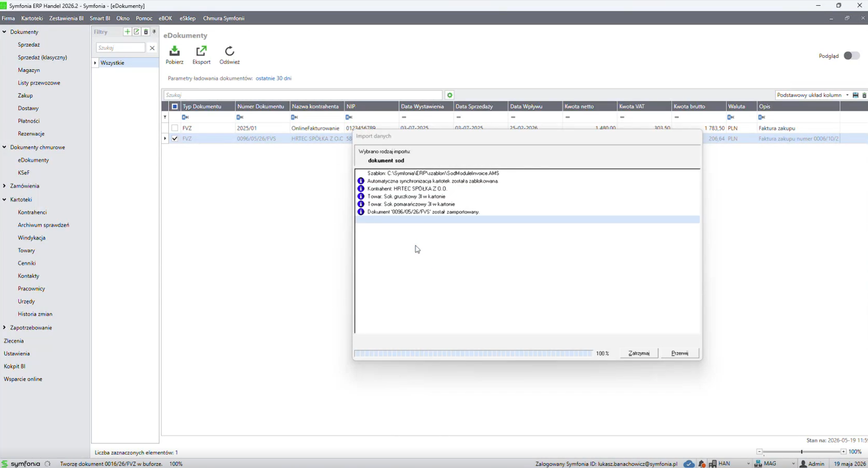Expand the Zapotrzebowanie tree section
The width and height of the screenshot is (868, 468).
pos(5,327)
